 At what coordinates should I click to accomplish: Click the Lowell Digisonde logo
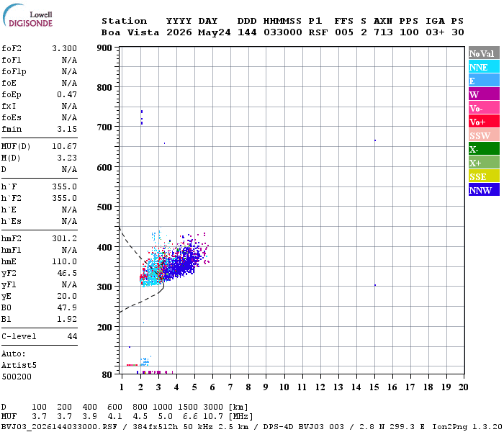(x=27, y=15)
